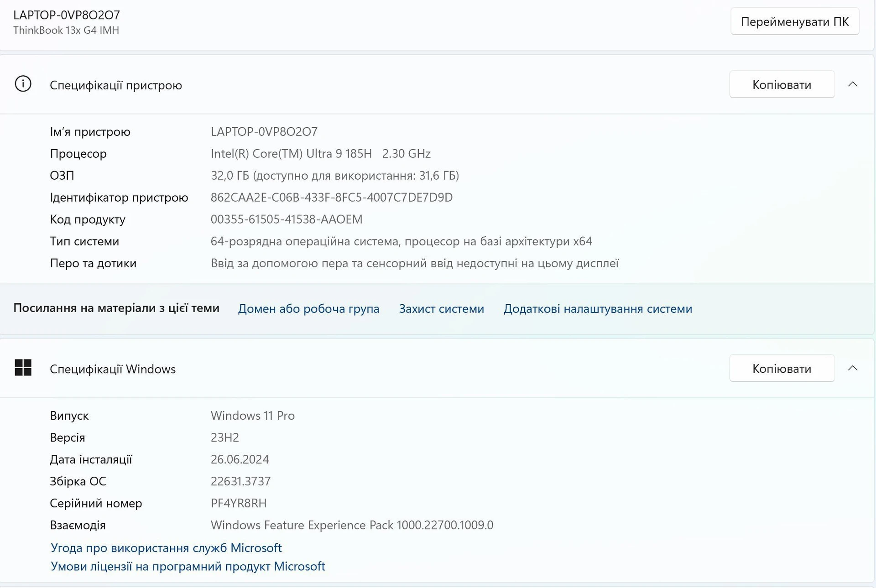Select device identifier 862CAA2E-C06B-433F-8FC5-4007C7DE7D9D

tap(332, 198)
